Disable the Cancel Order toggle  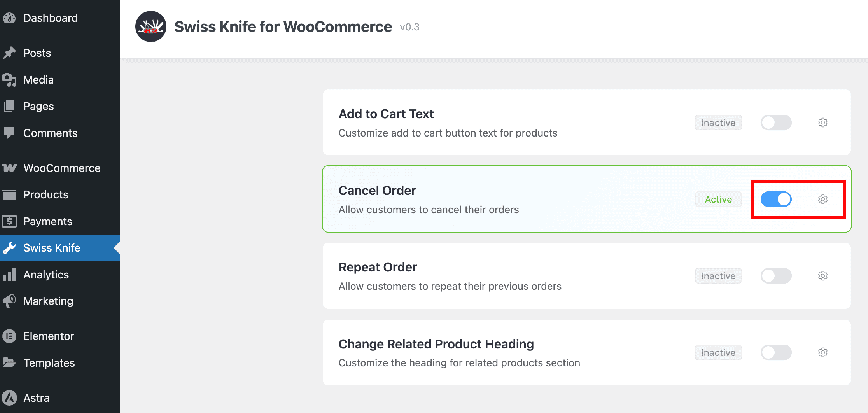tap(776, 199)
